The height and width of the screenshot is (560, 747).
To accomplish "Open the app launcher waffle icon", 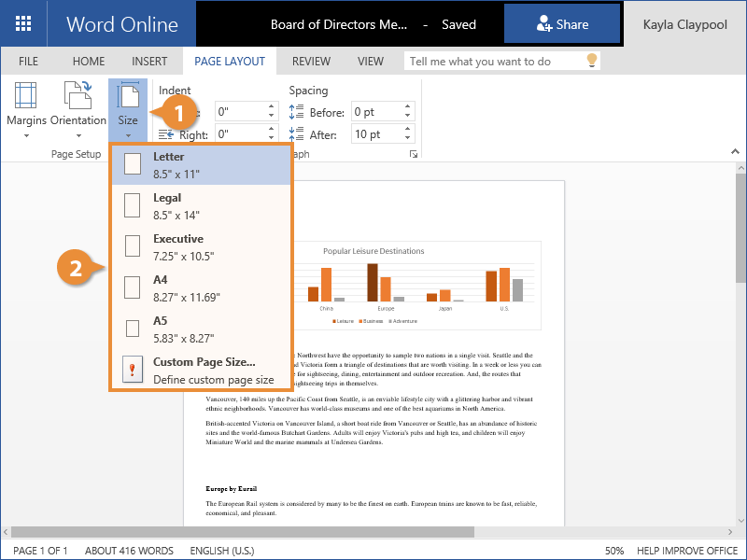I will click(23, 24).
